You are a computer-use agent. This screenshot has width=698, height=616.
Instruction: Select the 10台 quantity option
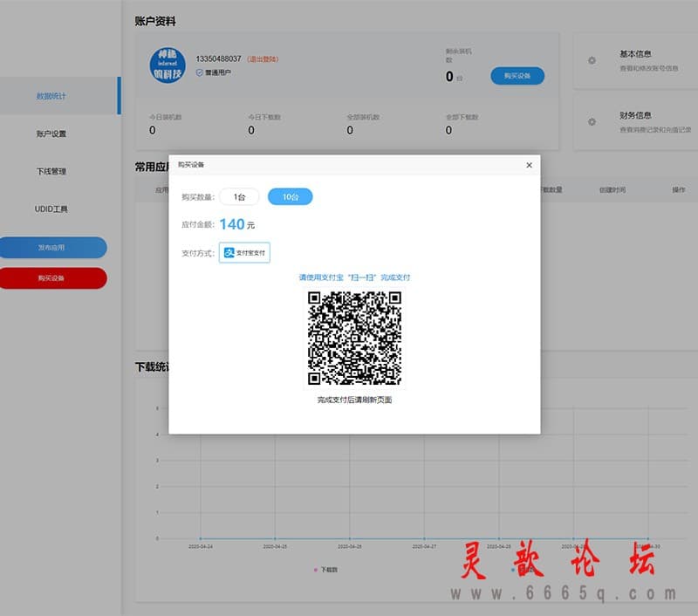(291, 196)
